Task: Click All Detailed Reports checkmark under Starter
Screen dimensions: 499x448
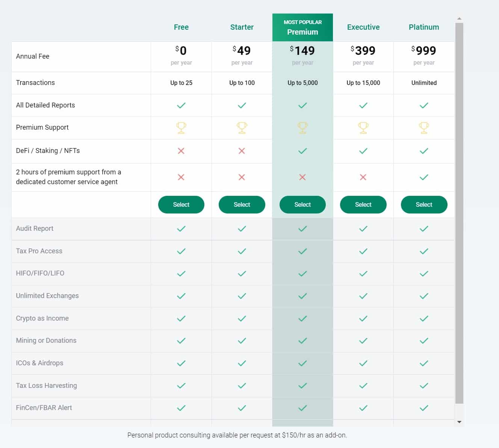Action: click(x=242, y=105)
